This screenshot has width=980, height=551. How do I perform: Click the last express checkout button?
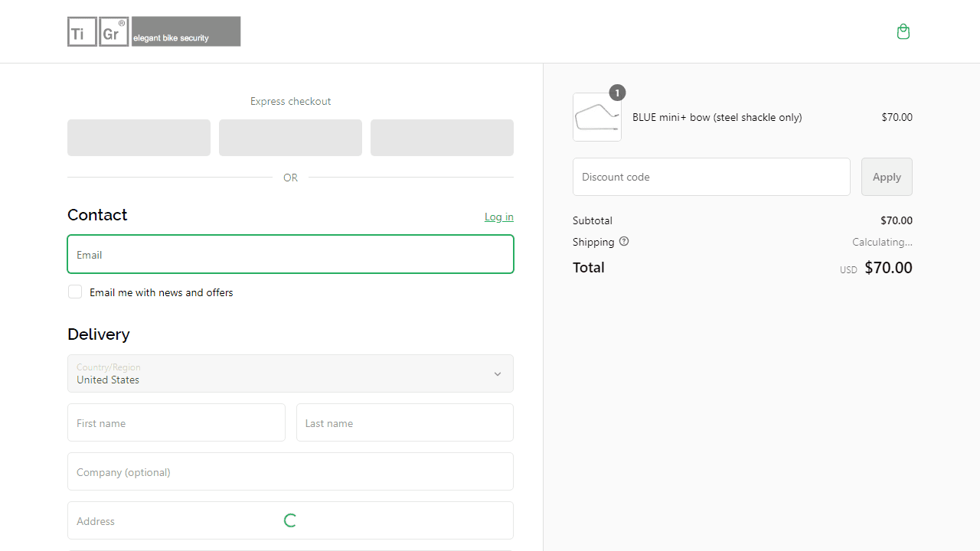442,138
